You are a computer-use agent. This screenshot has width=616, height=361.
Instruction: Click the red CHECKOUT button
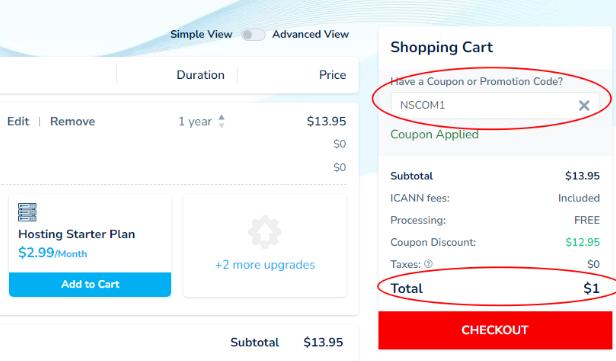point(495,330)
